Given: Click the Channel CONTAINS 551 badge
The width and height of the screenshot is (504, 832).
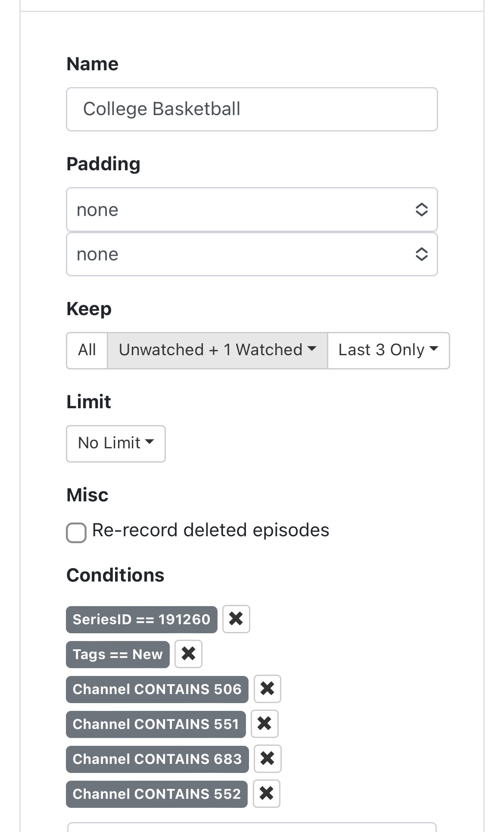Looking at the screenshot, I should pos(156,724).
